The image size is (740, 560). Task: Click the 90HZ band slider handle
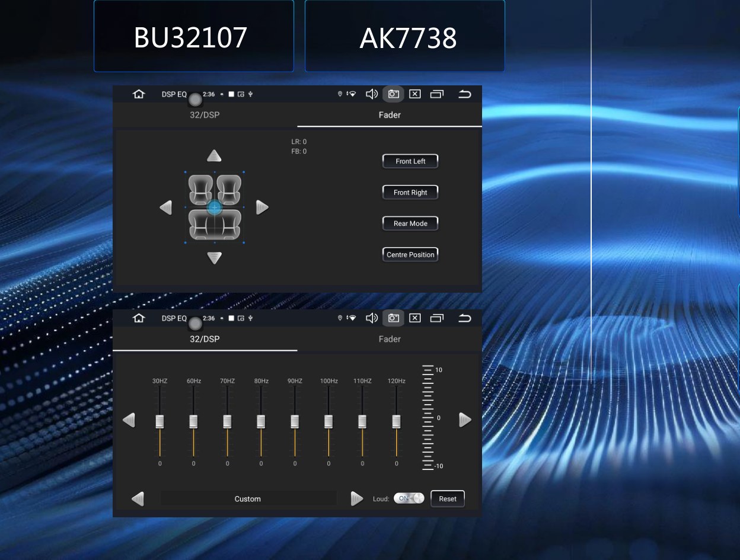[x=295, y=421]
